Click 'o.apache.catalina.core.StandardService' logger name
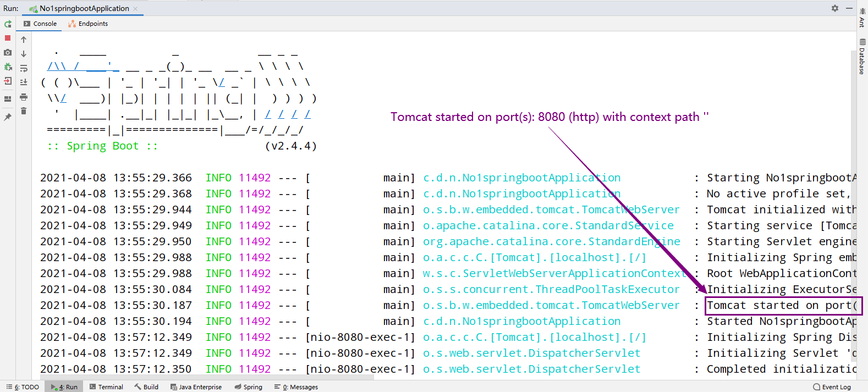 click(548, 225)
